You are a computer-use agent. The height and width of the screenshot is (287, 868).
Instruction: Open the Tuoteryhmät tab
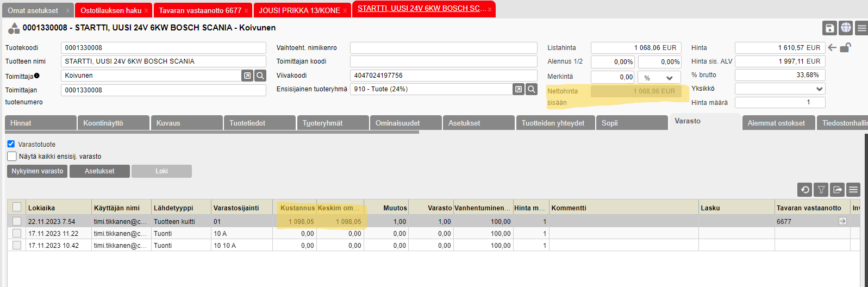pos(333,123)
